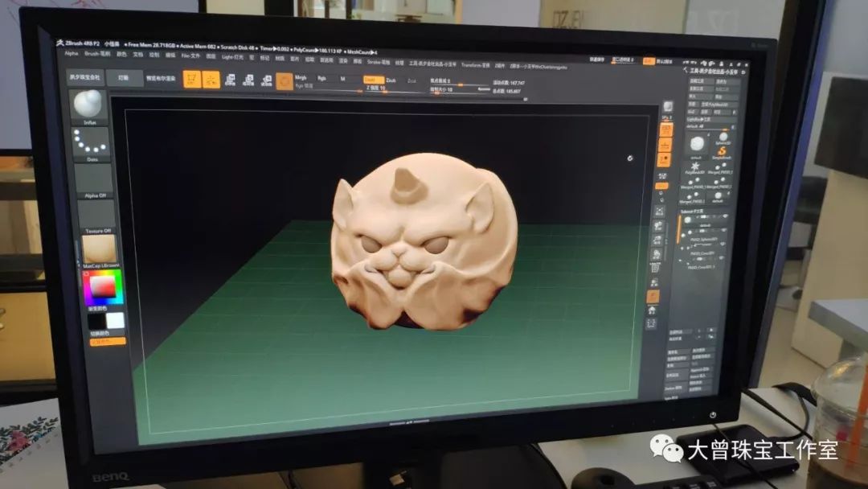
Task: Click the boolean render preview button
Action: pos(161,79)
